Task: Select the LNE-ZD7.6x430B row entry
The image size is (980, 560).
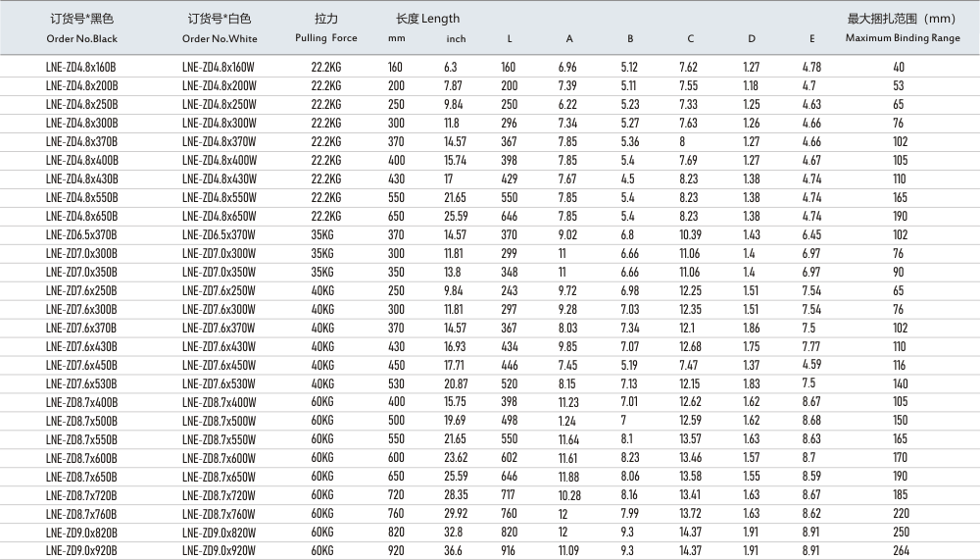Action: pyautogui.click(x=81, y=346)
